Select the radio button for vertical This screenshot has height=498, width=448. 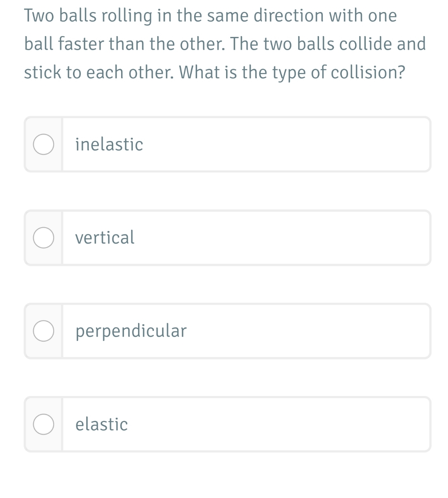[x=44, y=238]
